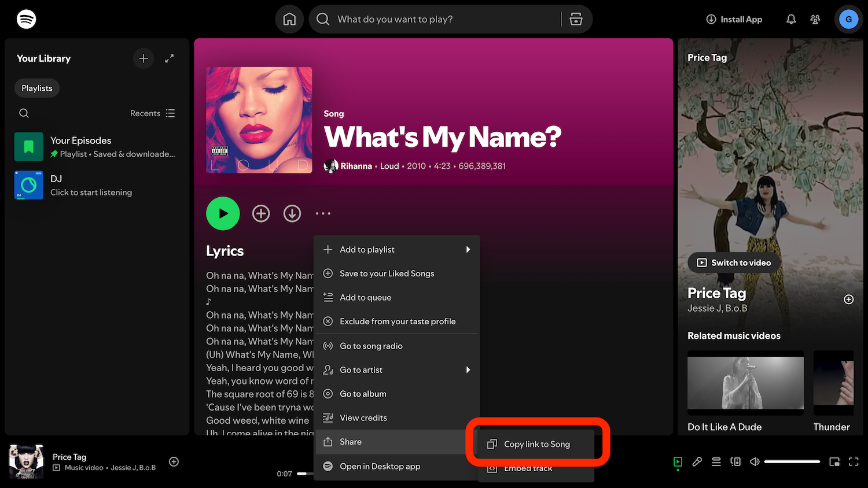Image resolution: width=868 pixels, height=488 pixels.
Task: Toggle the Playlists filter chip
Action: point(36,88)
